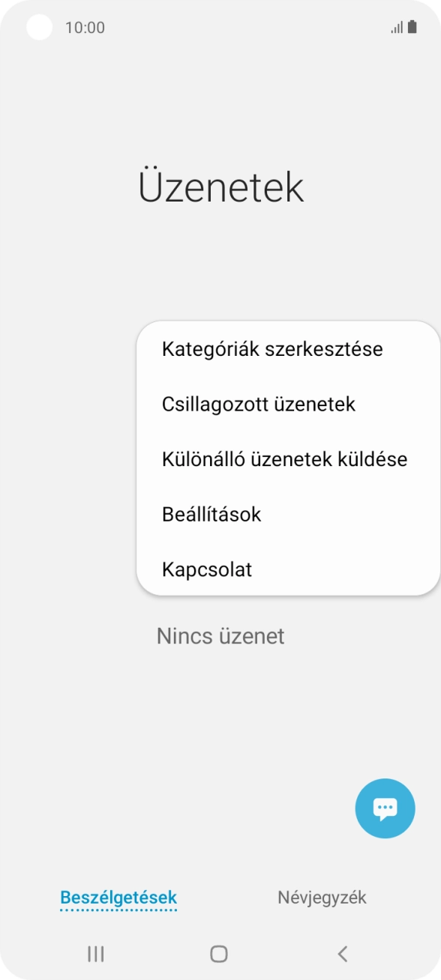Open Beállítások from the popup menu
This screenshot has height=980, width=441.
pyautogui.click(x=212, y=515)
